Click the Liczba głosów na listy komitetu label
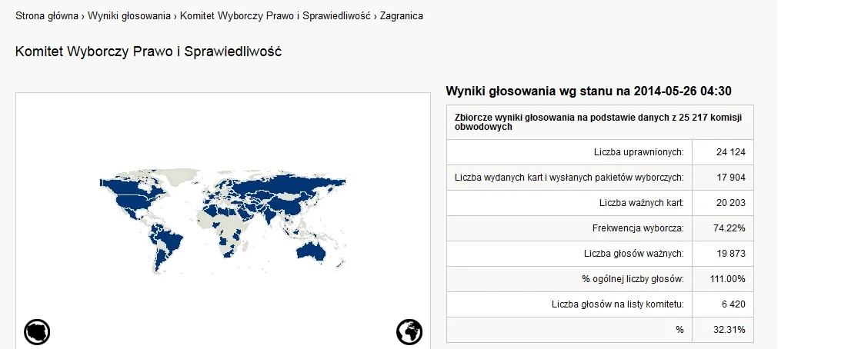868x349 pixels. tap(618, 304)
